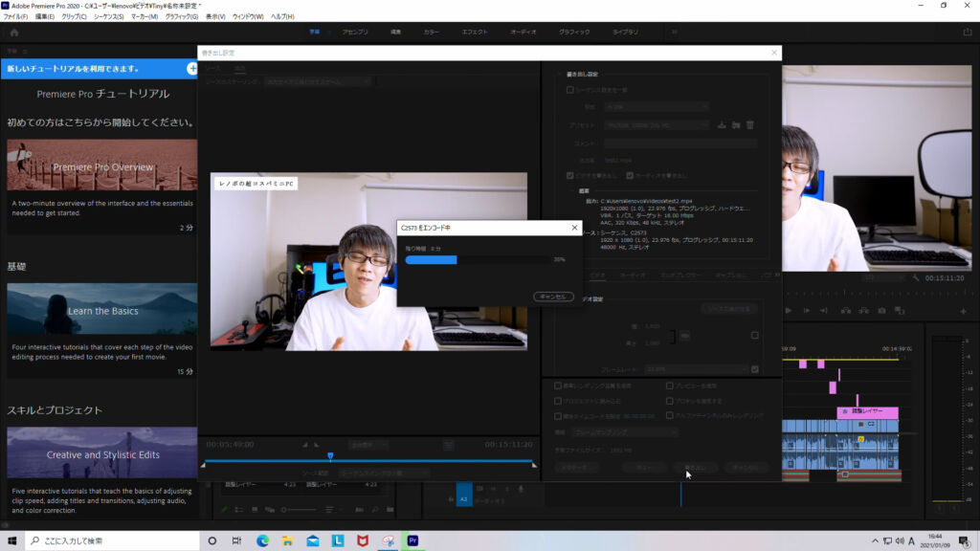The image size is (980, 551).
Task: Open program monitor wrench settings
Action: [916, 278]
